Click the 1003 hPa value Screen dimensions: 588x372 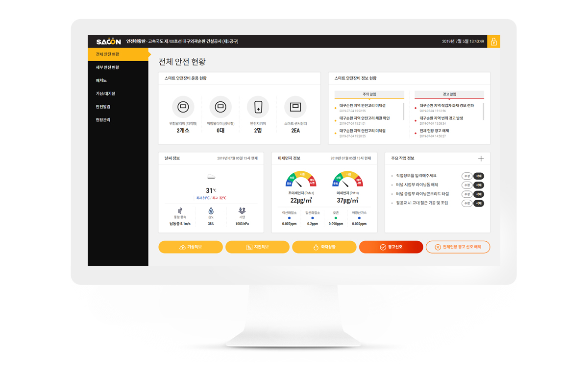point(242,224)
